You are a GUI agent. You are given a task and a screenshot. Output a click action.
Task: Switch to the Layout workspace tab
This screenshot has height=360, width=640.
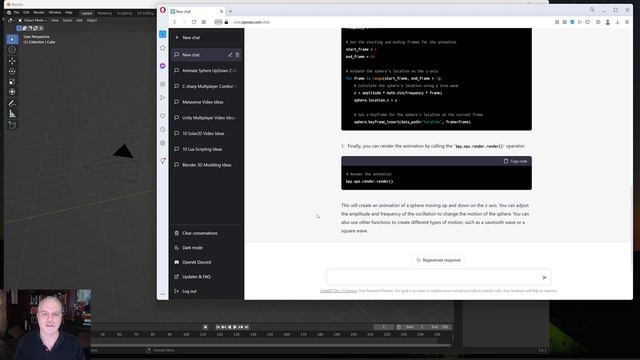click(x=87, y=13)
